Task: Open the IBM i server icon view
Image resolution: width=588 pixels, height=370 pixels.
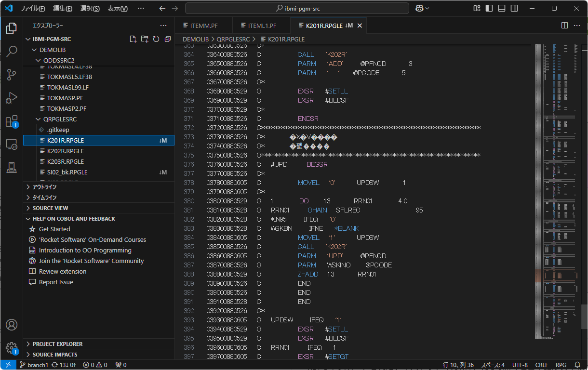Action: coord(12,167)
